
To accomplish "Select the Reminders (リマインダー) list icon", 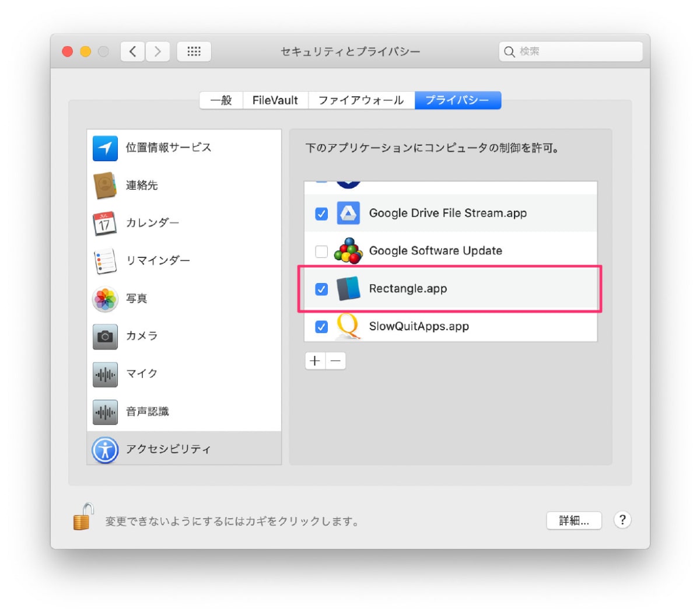I will point(105,261).
